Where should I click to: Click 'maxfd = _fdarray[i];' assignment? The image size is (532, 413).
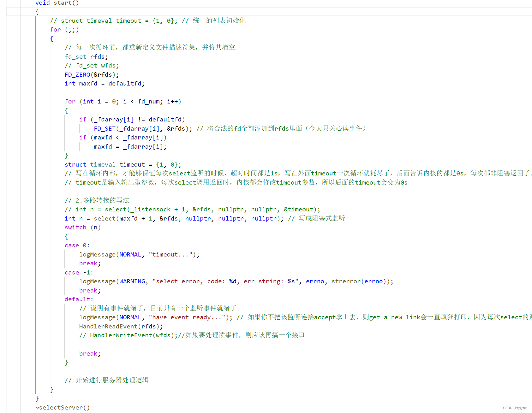130,147
